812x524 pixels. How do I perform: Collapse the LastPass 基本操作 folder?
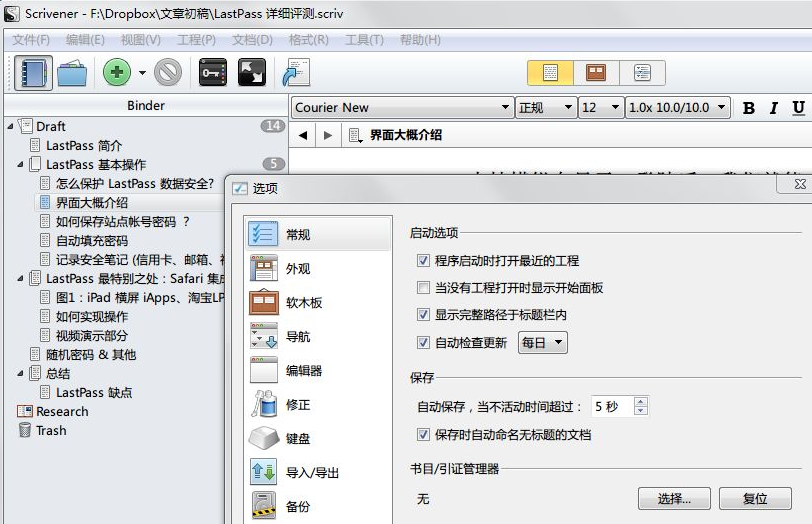click(20, 165)
